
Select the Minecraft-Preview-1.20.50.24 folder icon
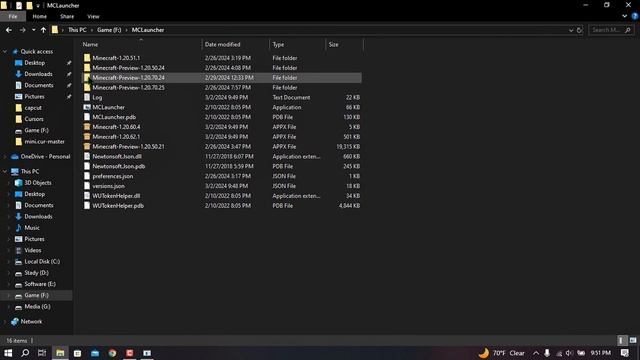coord(87,68)
